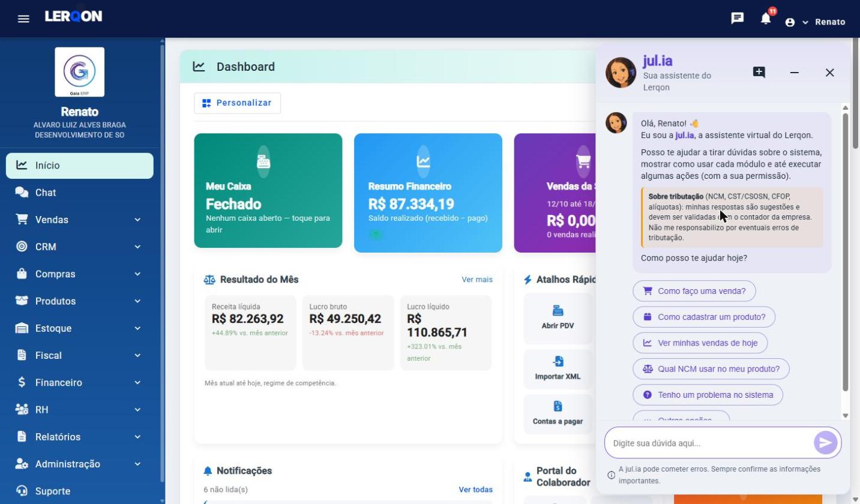Click the Personalizar button
Image resolution: width=860 pixels, height=504 pixels.
(x=237, y=103)
